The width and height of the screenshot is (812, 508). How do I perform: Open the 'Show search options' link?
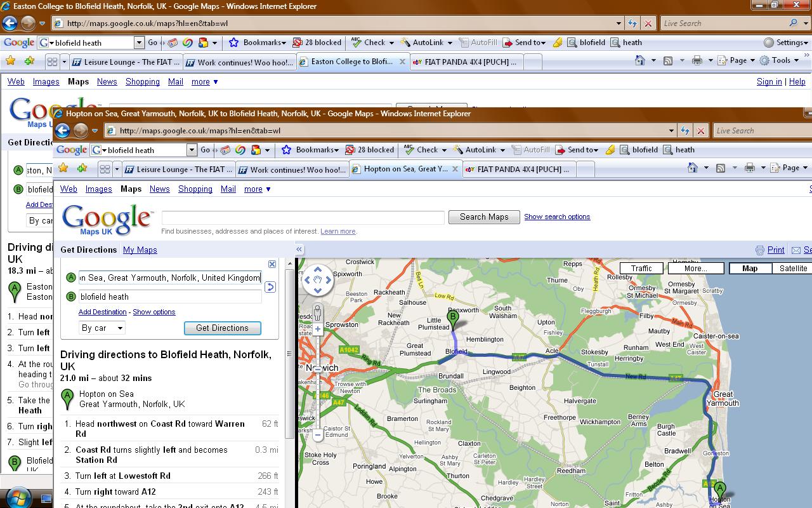pos(557,217)
